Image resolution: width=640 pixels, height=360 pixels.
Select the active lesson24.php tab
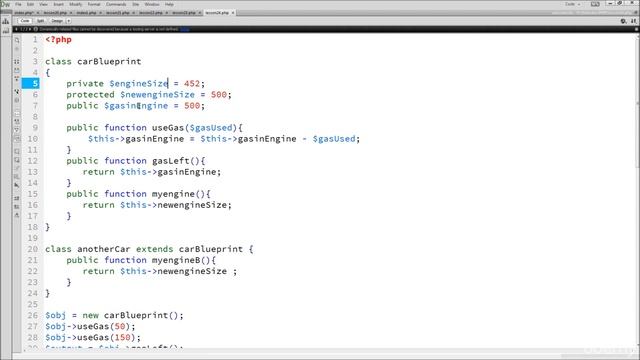tap(217, 13)
